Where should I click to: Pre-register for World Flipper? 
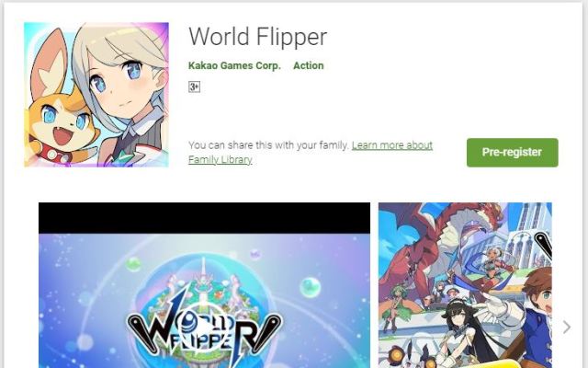tap(513, 153)
